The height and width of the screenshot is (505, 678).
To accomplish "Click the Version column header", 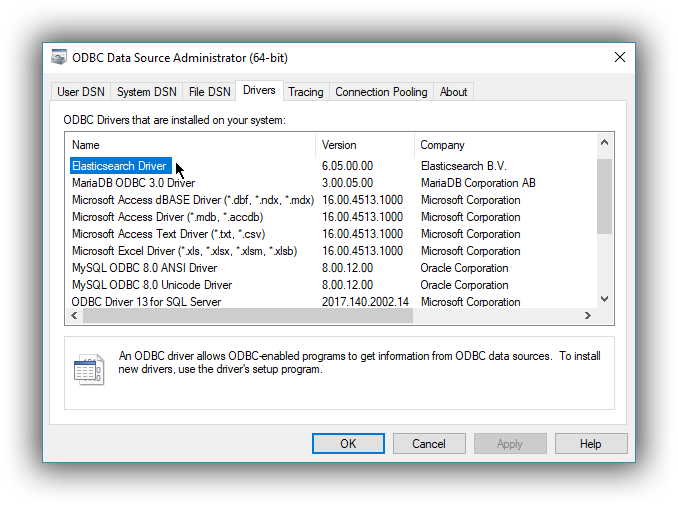I will (364, 145).
